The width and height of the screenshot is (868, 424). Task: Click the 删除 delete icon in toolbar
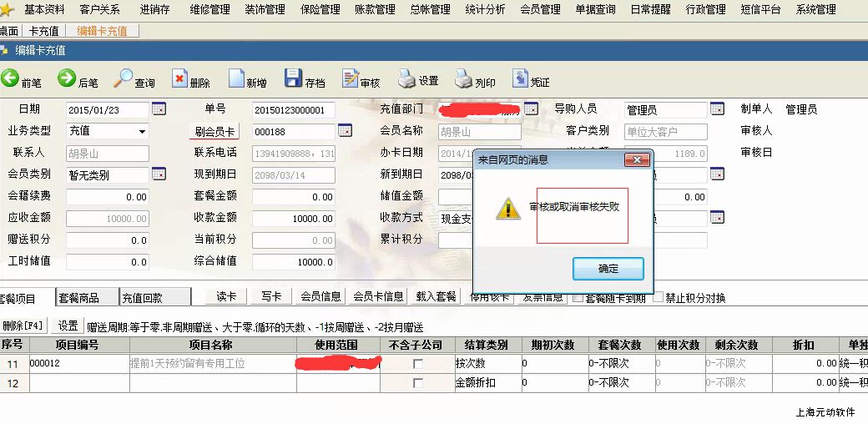pos(179,79)
